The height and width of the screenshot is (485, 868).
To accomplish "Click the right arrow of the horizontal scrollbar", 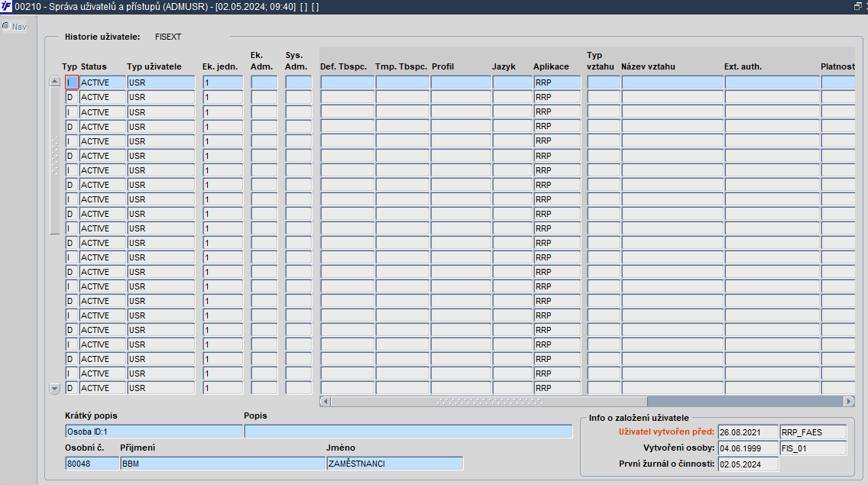I will click(849, 402).
